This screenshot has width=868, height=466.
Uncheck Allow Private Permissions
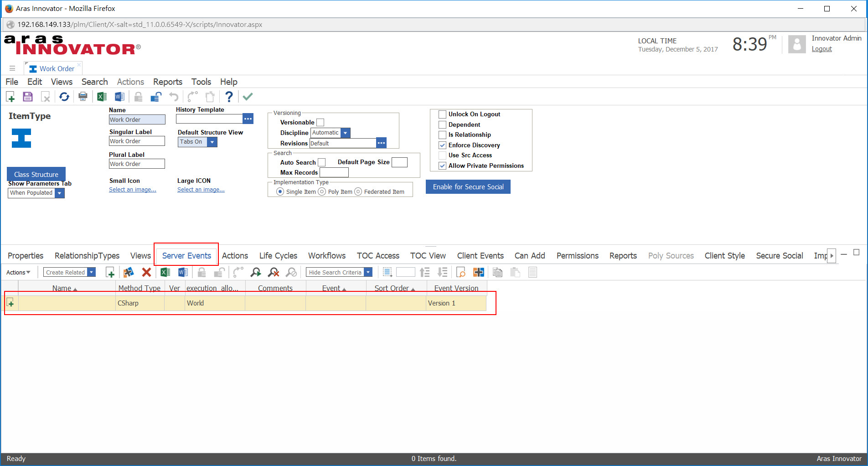pos(442,166)
